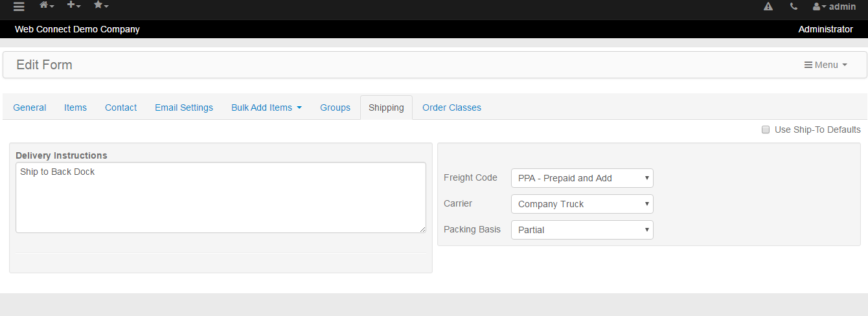Image resolution: width=868 pixels, height=316 pixels.
Task: Switch to the General tab
Action: pyautogui.click(x=30, y=107)
